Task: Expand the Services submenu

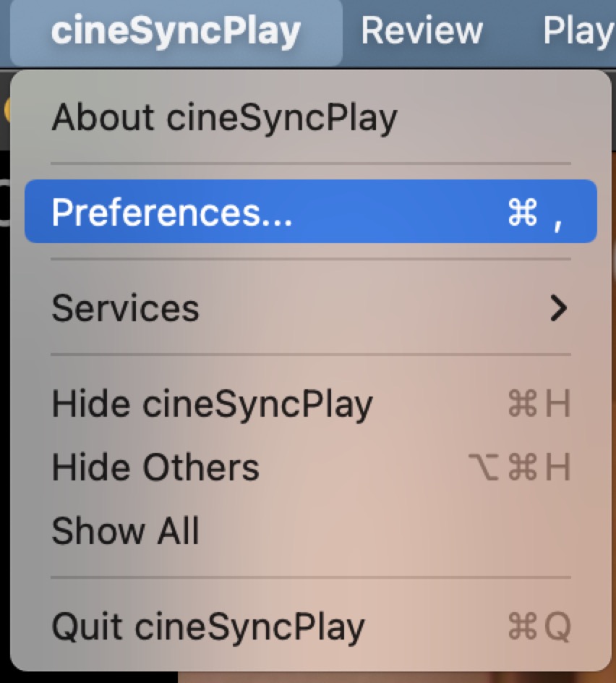Action: click(x=311, y=307)
